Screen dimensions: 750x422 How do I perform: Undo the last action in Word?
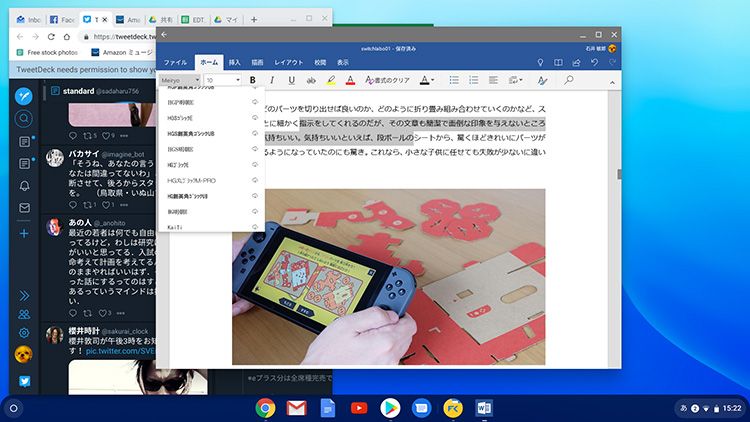pyautogui.click(x=595, y=63)
